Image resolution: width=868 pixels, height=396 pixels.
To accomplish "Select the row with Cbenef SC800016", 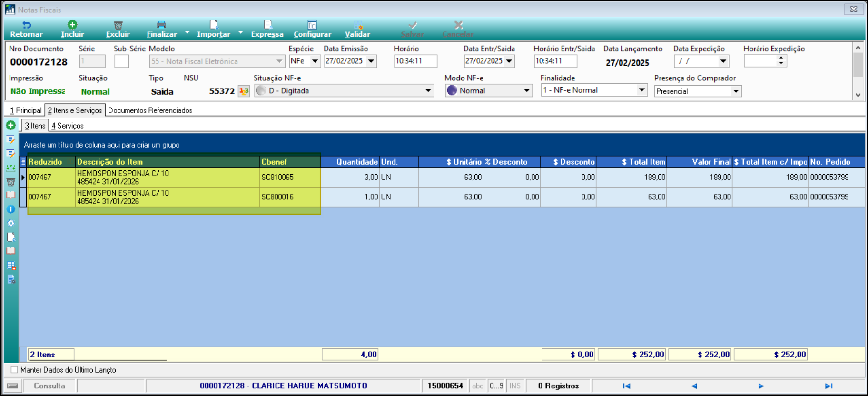I will tap(442, 197).
